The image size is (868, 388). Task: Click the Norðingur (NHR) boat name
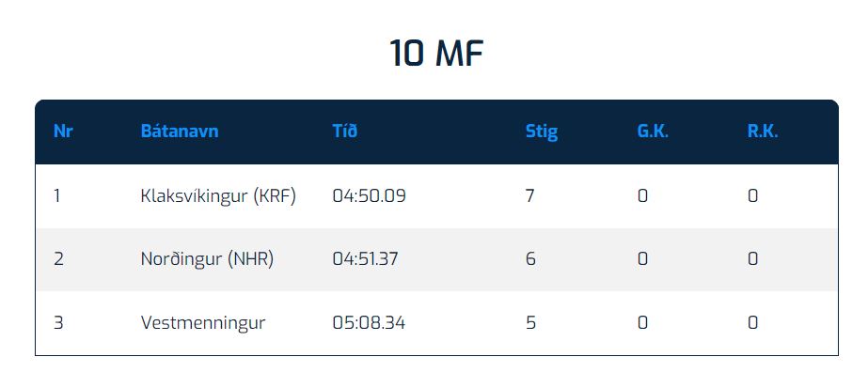pos(207,259)
